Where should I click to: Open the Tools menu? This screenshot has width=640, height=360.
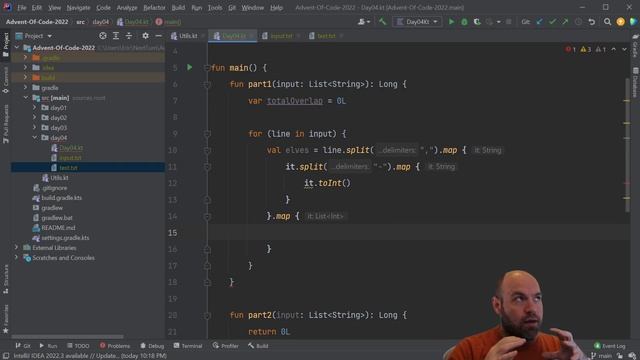click(215, 7)
